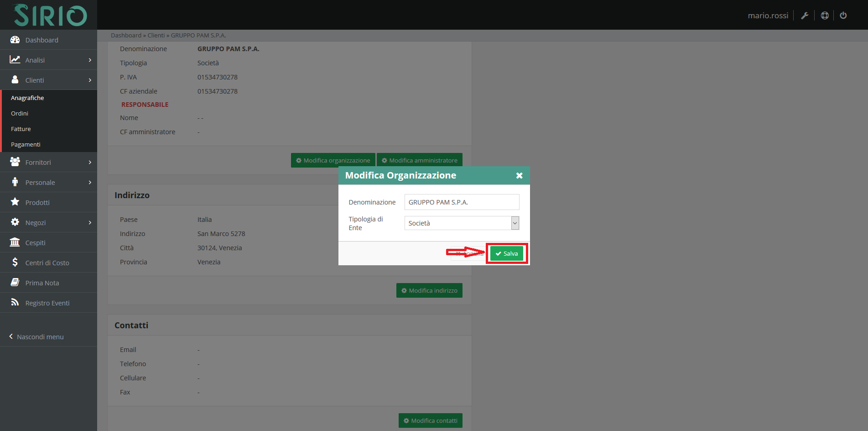Image resolution: width=868 pixels, height=431 pixels.
Task: Open the Anagrafiche submenu item
Action: click(27, 98)
